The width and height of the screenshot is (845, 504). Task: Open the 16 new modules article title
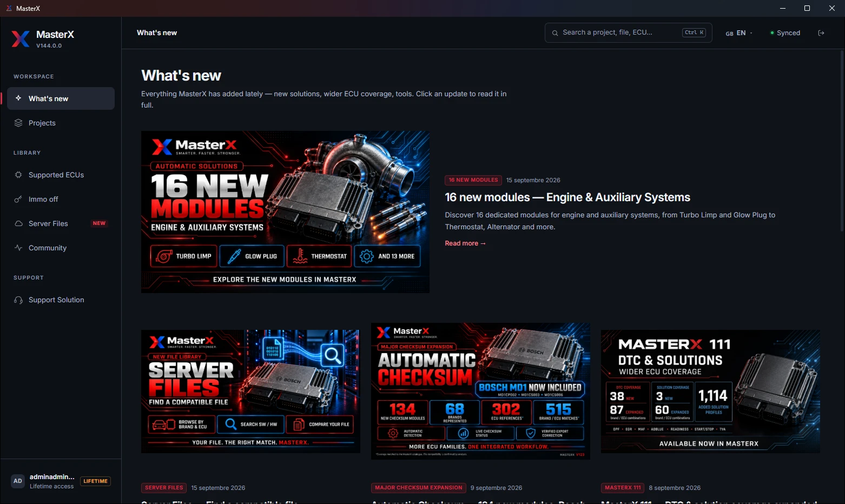point(567,197)
